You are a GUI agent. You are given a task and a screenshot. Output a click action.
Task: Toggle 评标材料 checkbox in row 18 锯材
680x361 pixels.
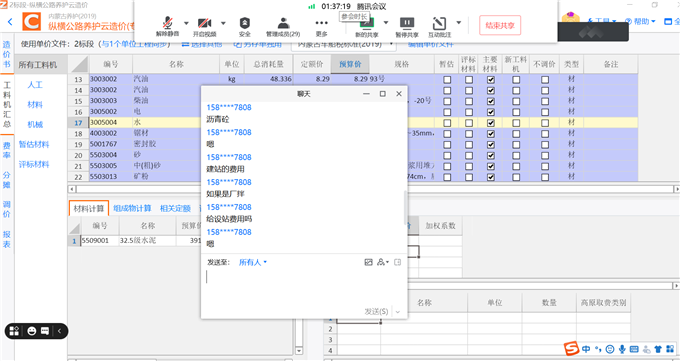click(469, 134)
